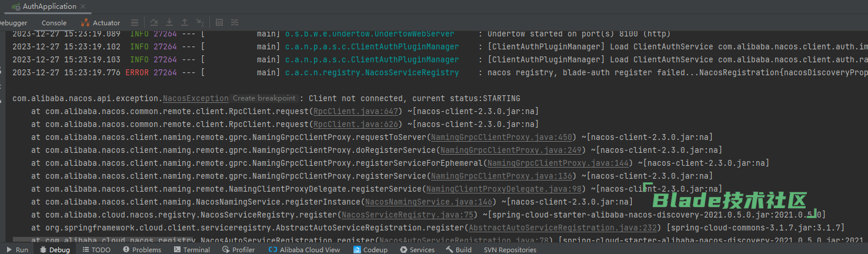Open the Services tool window
This screenshot has height=254, width=868.
pyautogui.click(x=416, y=249)
